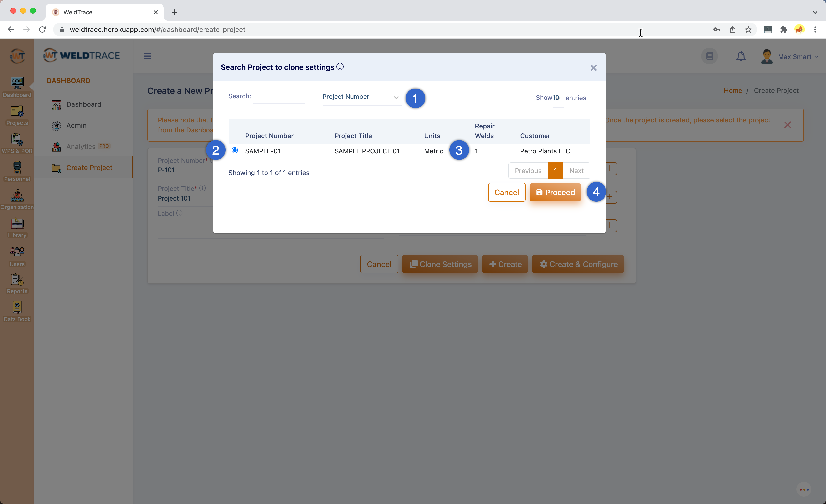Image resolution: width=826 pixels, height=504 pixels.
Task: Close the clone settings modal
Action: pos(594,68)
